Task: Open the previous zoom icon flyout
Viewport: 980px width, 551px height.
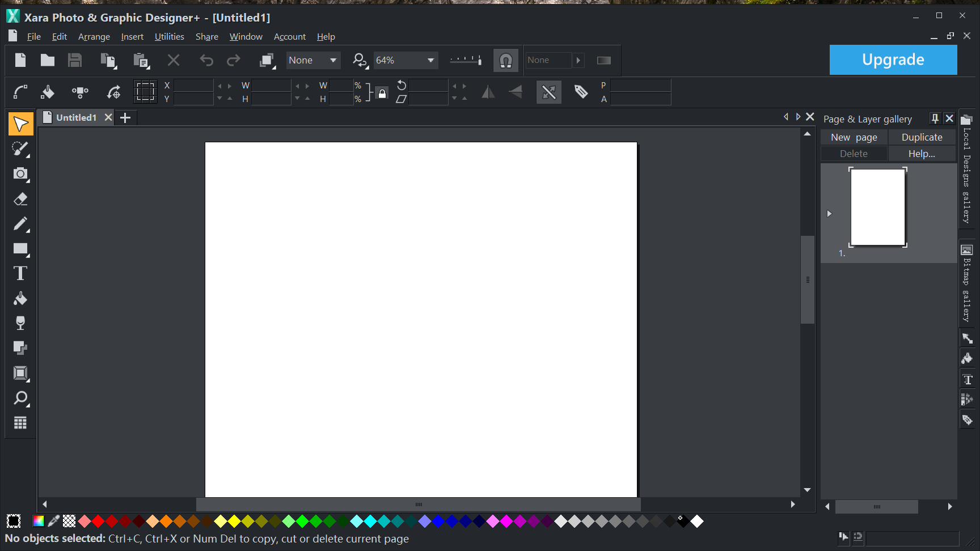Action: click(x=360, y=60)
